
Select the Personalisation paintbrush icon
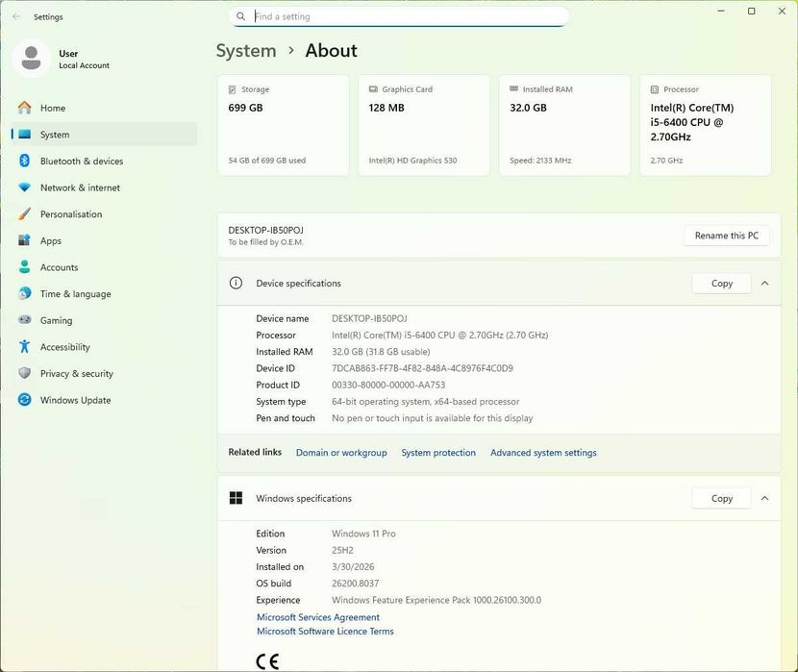(24, 214)
